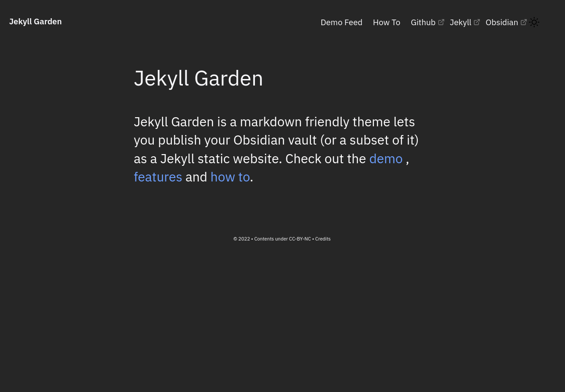Click the external link icon beside Github
This screenshot has width=565, height=392.
441,21
